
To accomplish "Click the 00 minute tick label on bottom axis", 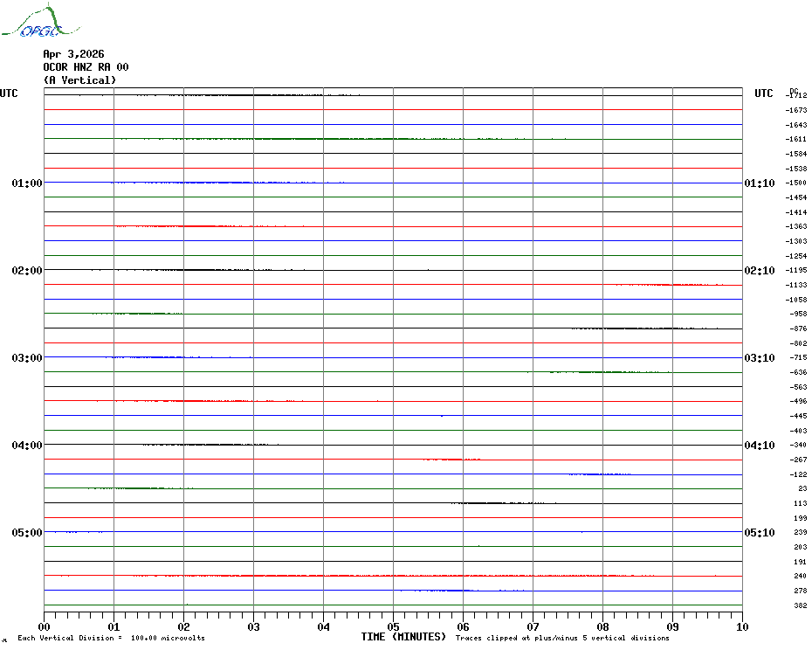I will pos(45,626).
